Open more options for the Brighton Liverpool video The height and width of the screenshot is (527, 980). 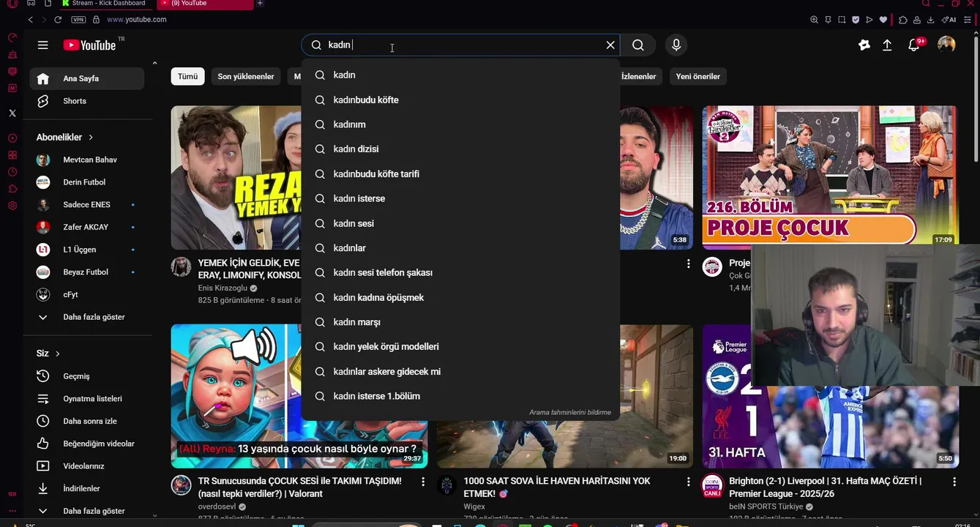tap(954, 482)
